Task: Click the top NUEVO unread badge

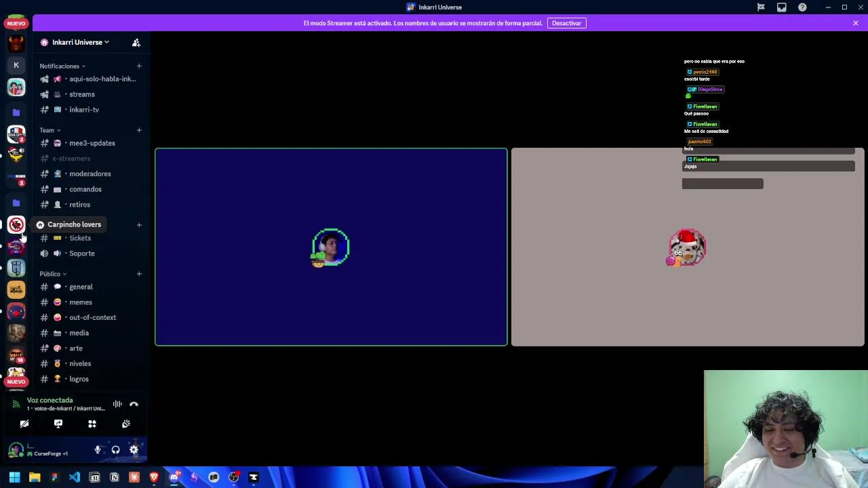Action: coord(16,23)
